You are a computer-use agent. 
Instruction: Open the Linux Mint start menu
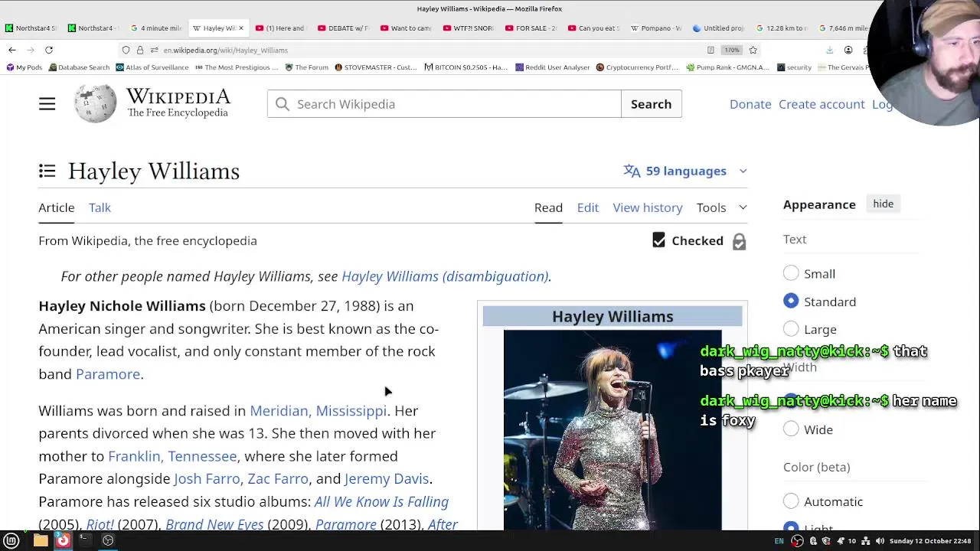click(11, 540)
